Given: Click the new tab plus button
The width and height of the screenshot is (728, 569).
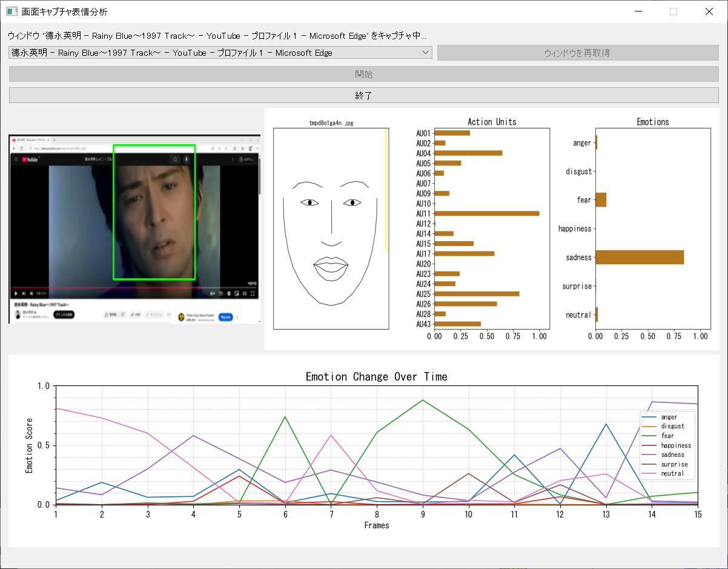Looking at the screenshot, I should coord(54,139).
